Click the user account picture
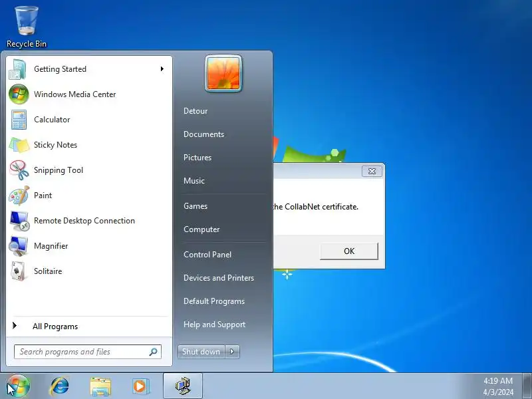This screenshot has width=532, height=399. click(x=223, y=73)
